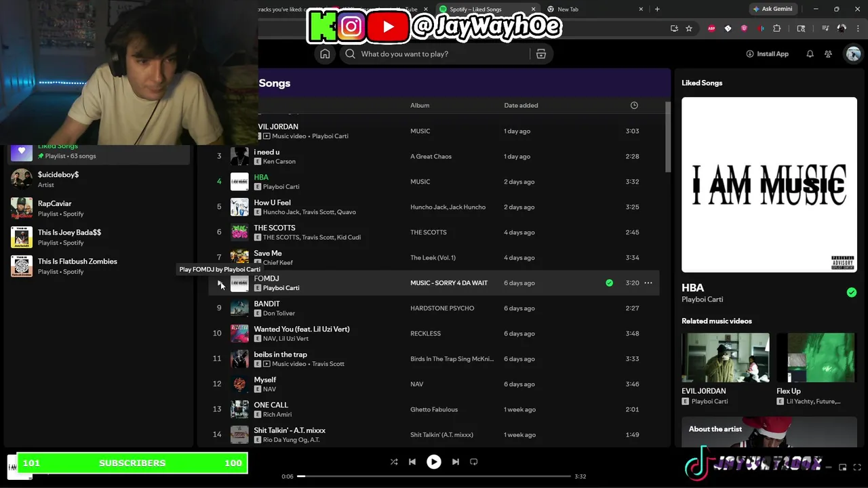Open the Chrome profile avatar
This screenshot has width=868, height=488.
point(842,28)
